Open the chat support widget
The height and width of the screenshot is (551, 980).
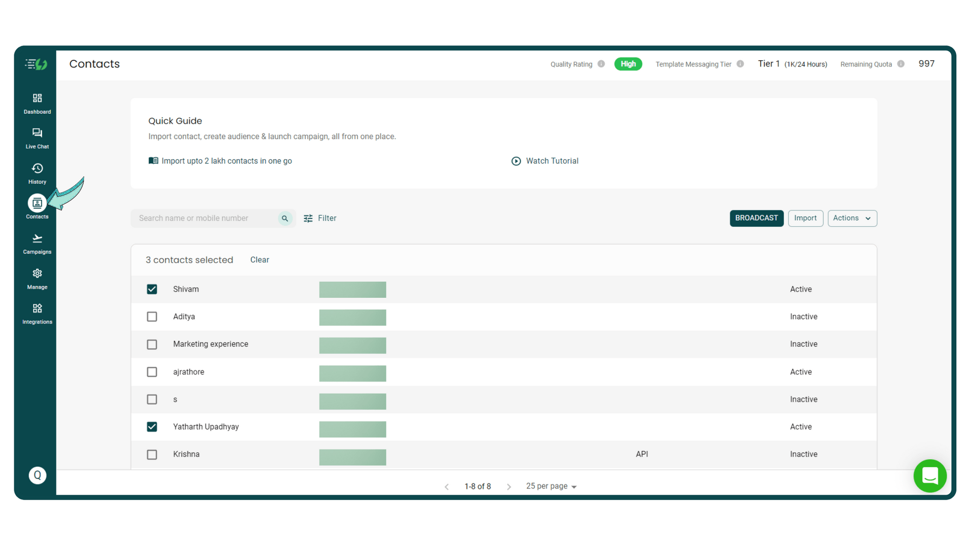(x=930, y=476)
